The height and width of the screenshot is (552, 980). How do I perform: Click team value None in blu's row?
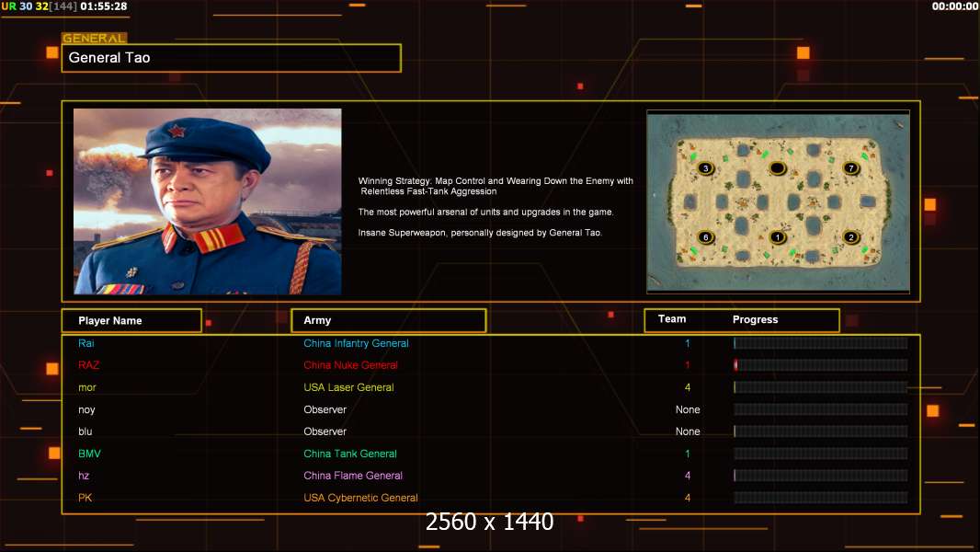click(x=688, y=431)
